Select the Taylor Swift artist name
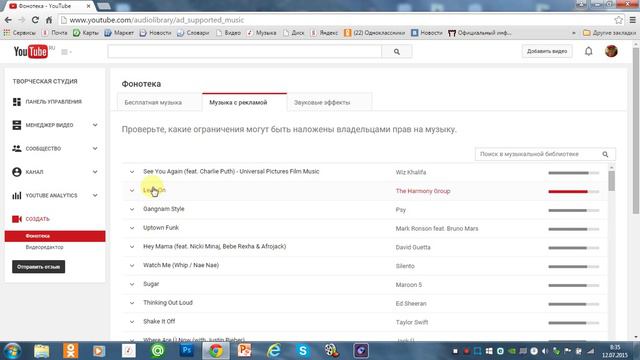 click(x=412, y=322)
